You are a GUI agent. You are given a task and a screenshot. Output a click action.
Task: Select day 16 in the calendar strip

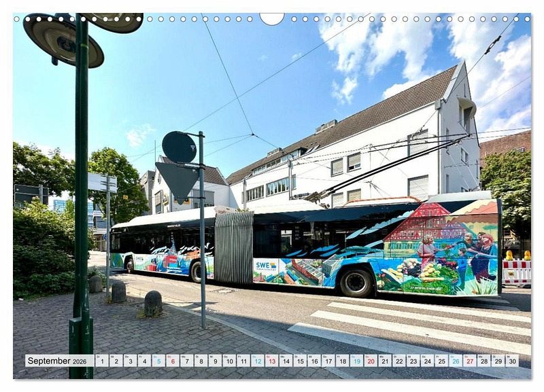coord(314,361)
